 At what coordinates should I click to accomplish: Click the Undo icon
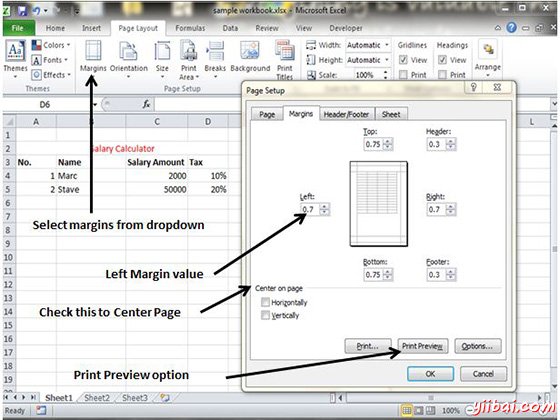pyautogui.click(x=36, y=11)
